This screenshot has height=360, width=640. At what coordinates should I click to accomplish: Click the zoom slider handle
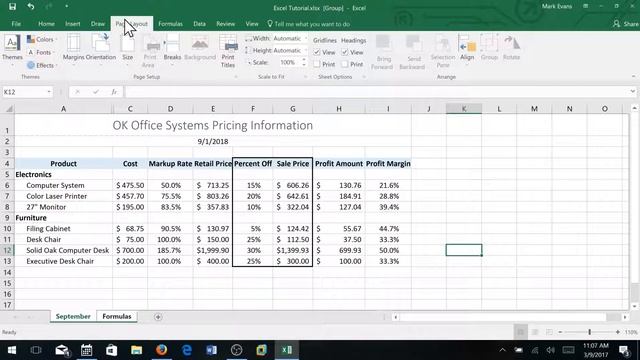coord(589,332)
